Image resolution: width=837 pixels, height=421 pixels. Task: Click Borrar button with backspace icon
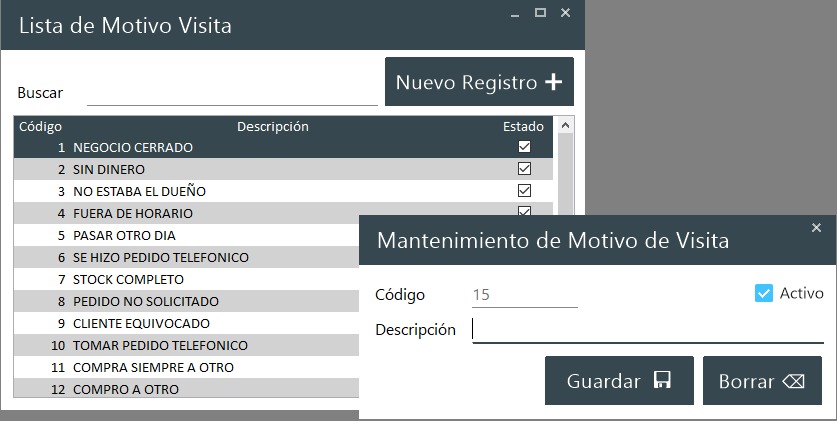point(761,381)
